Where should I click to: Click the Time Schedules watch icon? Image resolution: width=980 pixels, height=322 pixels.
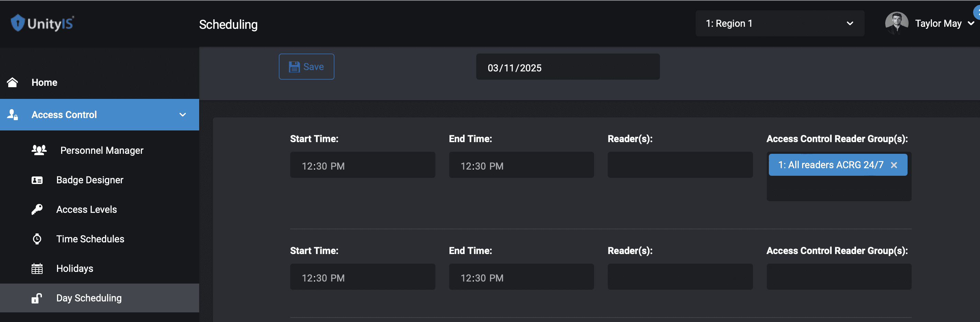37,239
